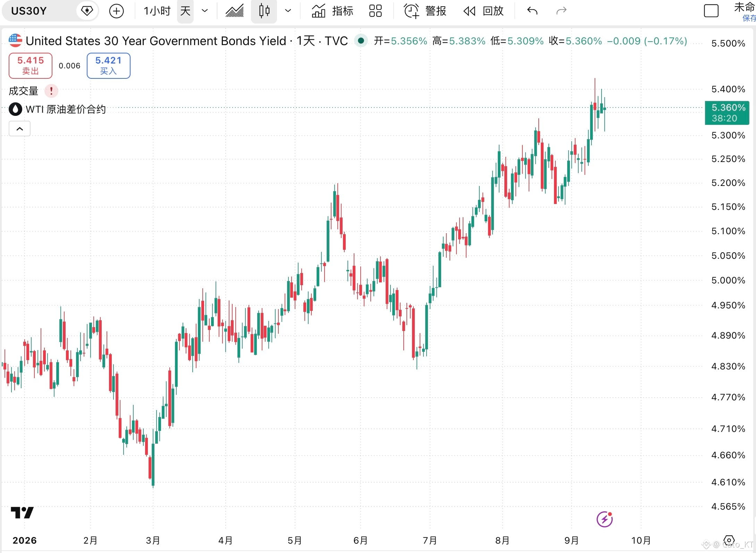
Task: Click the add symbol plus icon
Action: tap(116, 11)
